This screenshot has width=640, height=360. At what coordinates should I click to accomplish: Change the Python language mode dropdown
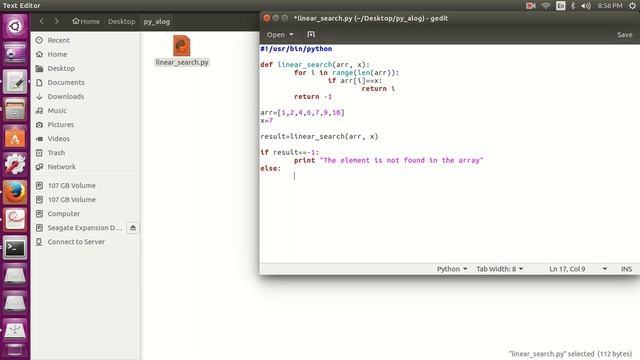pos(452,269)
